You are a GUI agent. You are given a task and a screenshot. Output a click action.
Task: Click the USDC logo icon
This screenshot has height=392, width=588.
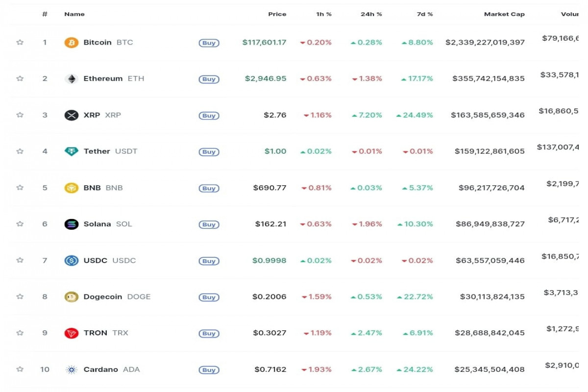click(x=71, y=260)
